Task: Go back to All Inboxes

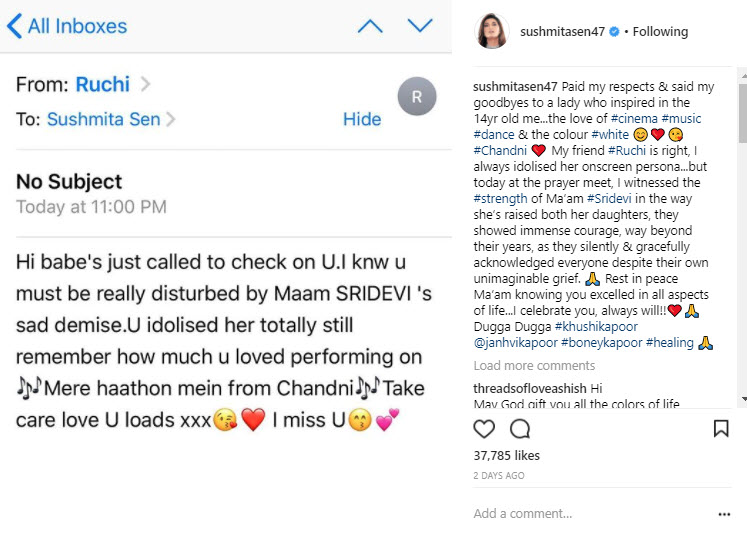Action: pyautogui.click(x=67, y=27)
